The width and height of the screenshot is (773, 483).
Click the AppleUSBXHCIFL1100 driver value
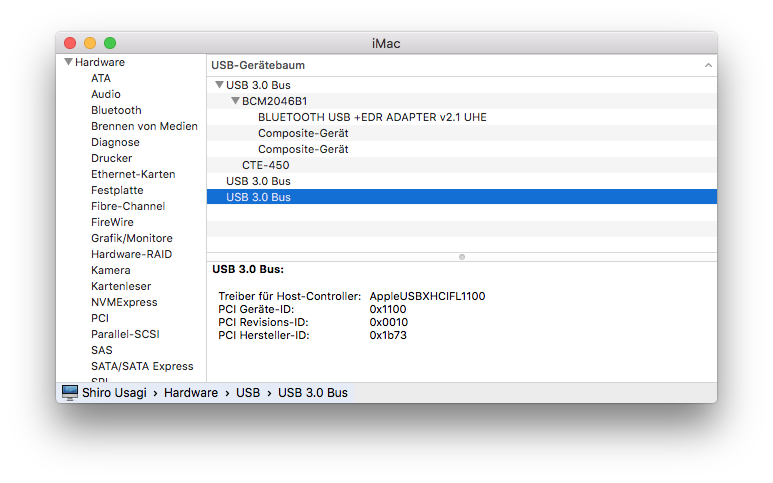[427, 296]
